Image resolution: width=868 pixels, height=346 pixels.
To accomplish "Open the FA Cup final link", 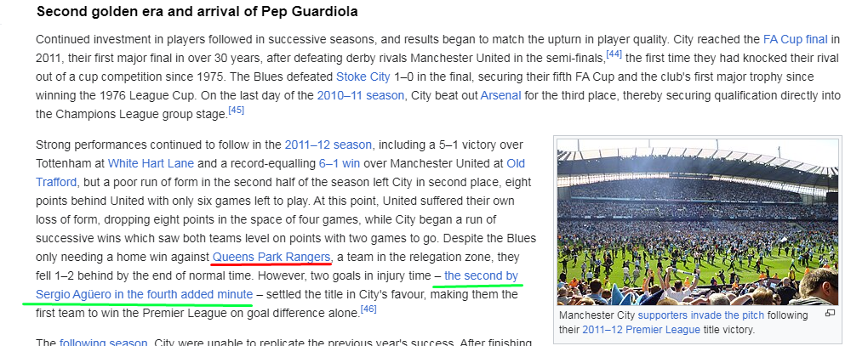I will pos(795,39).
